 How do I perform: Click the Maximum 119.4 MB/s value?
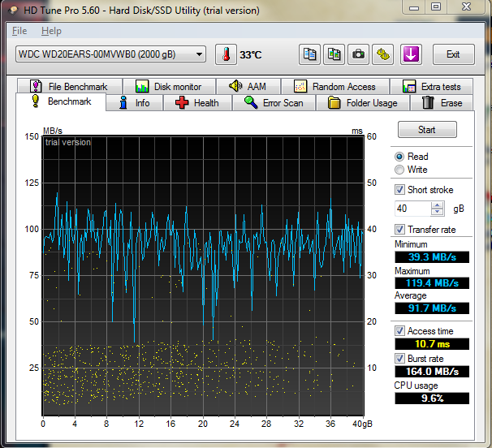coord(432,283)
